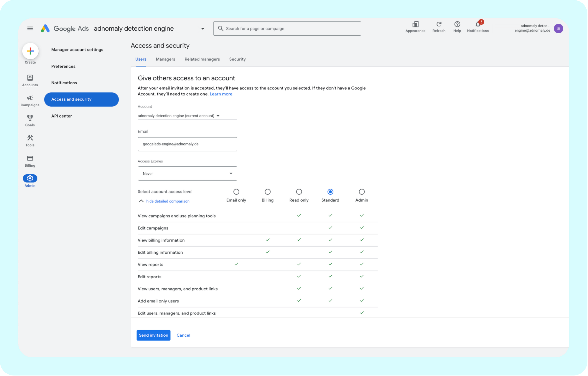Click the Send invitation button
Image resolution: width=588 pixels, height=376 pixels.
pos(153,335)
